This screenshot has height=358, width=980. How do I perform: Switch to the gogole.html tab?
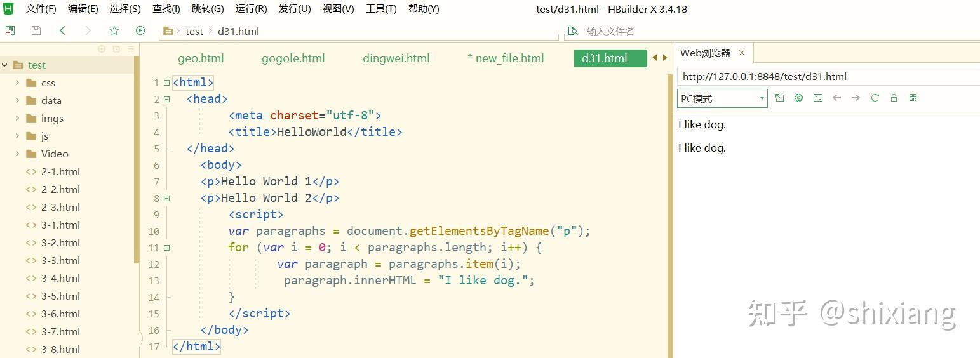(x=293, y=58)
